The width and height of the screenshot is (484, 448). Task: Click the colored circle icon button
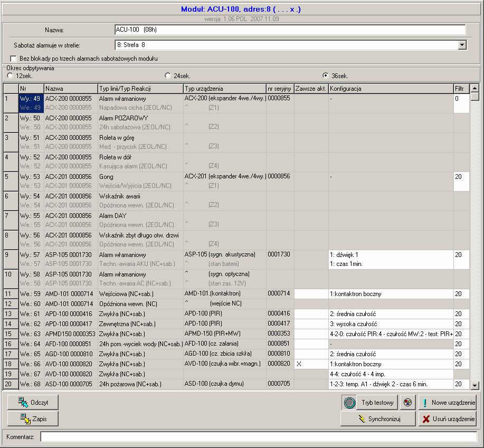click(x=407, y=402)
